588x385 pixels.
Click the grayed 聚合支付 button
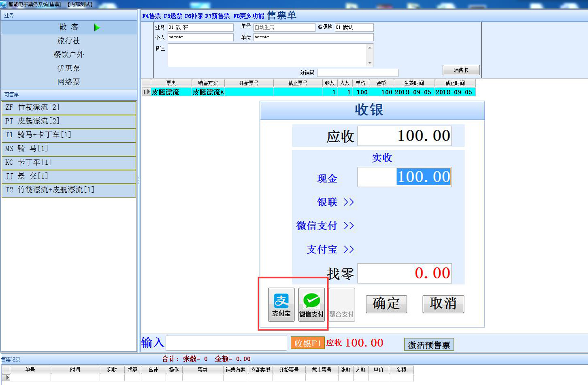(341, 305)
